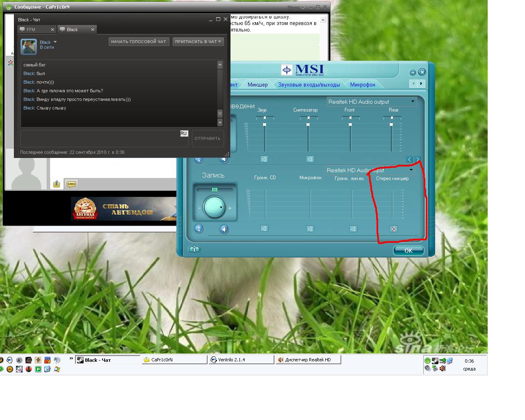This screenshot has height=420, width=525.
Task: Open the ПРИГЛАСИТЬ В ЧАТ dropdown
Action: pyautogui.click(x=198, y=41)
